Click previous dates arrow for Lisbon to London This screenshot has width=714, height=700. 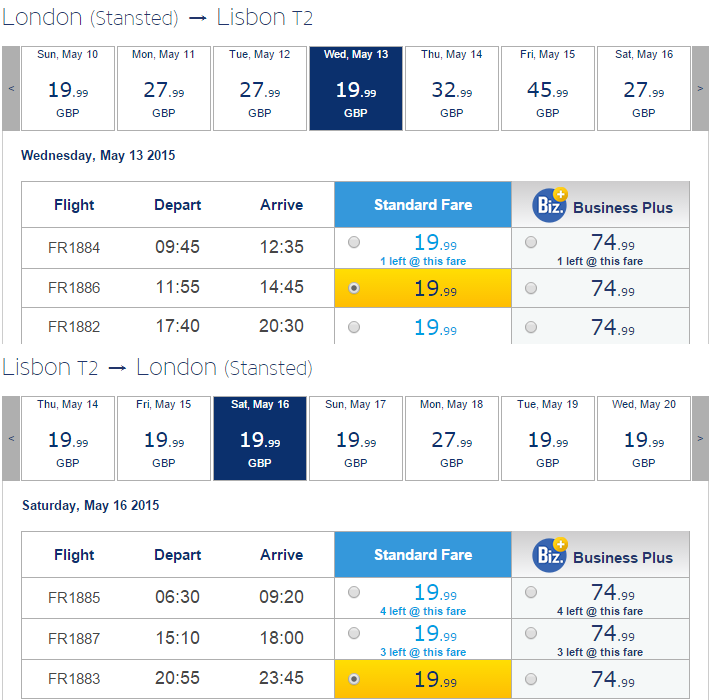pos(11,438)
